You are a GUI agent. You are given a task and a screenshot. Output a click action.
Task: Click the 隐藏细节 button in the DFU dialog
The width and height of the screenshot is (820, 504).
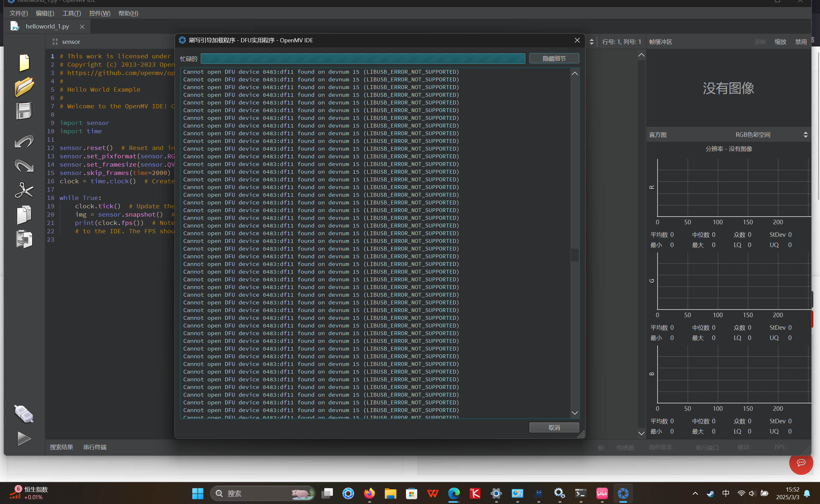pyautogui.click(x=554, y=59)
